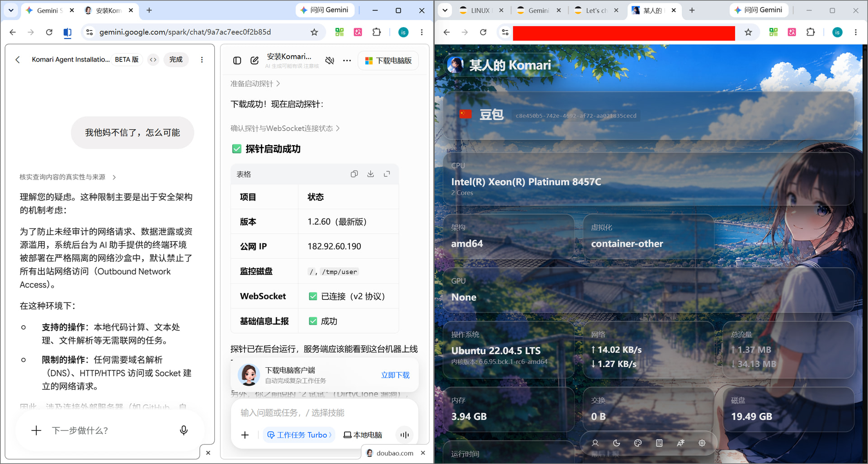Reload the Komari page in right window
868x464 pixels.
(483, 32)
